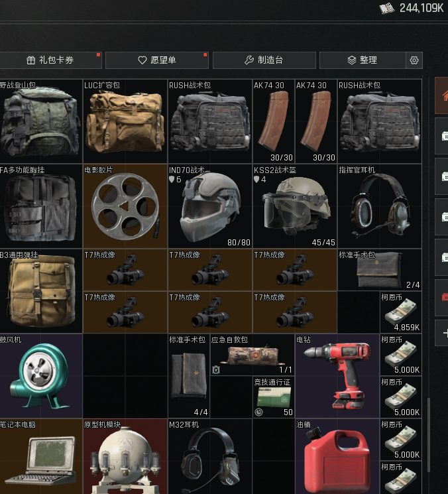Viewport: 448px width, 494px height.
Task: Switch to highlighted home stash sidebar tab
Action: tap(442, 95)
